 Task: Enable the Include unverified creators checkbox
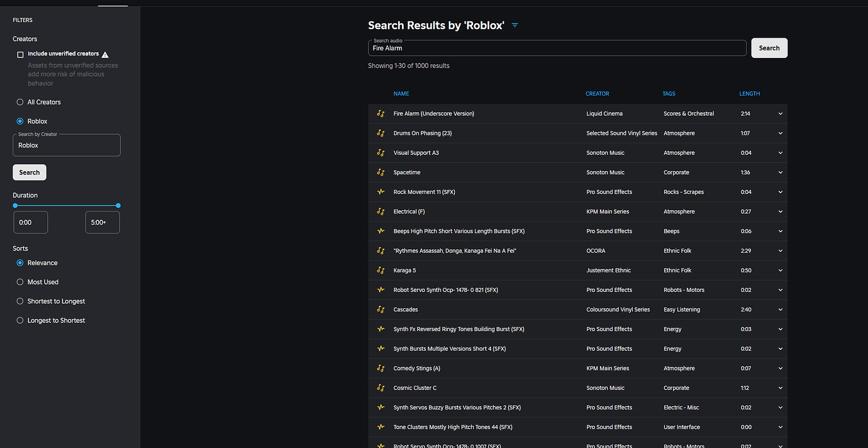coord(19,54)
